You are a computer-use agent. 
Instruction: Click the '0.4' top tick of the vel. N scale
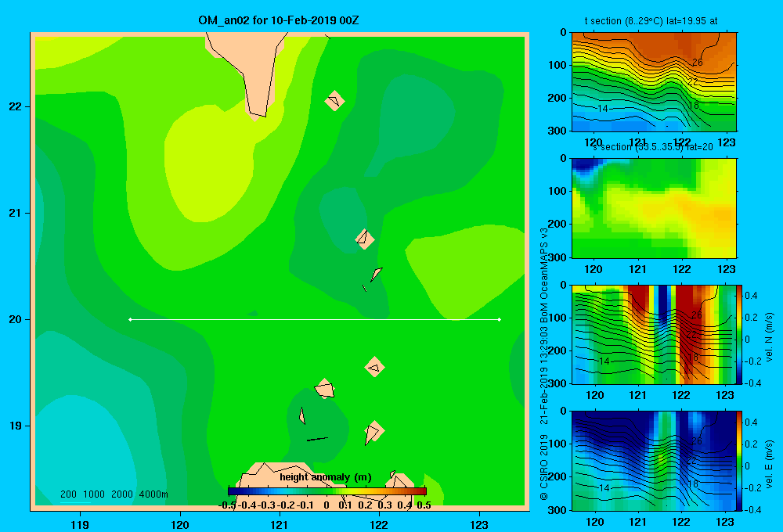[x=752, y=296]
